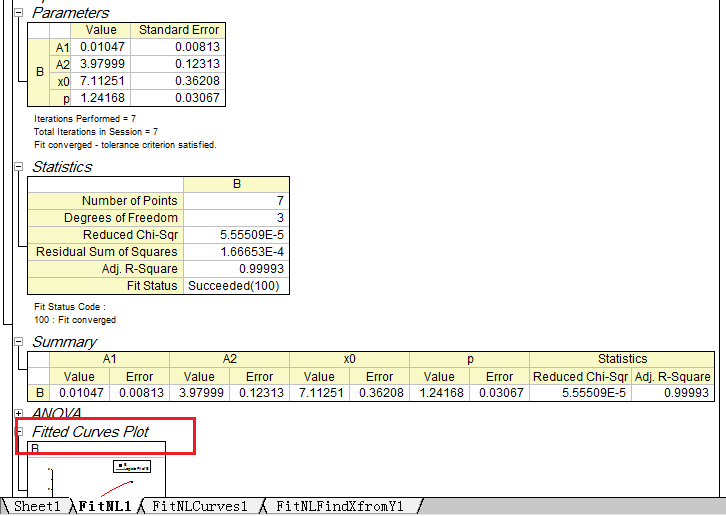Click the Degrees of Freedom row label
726x516 pixels.
105,218
